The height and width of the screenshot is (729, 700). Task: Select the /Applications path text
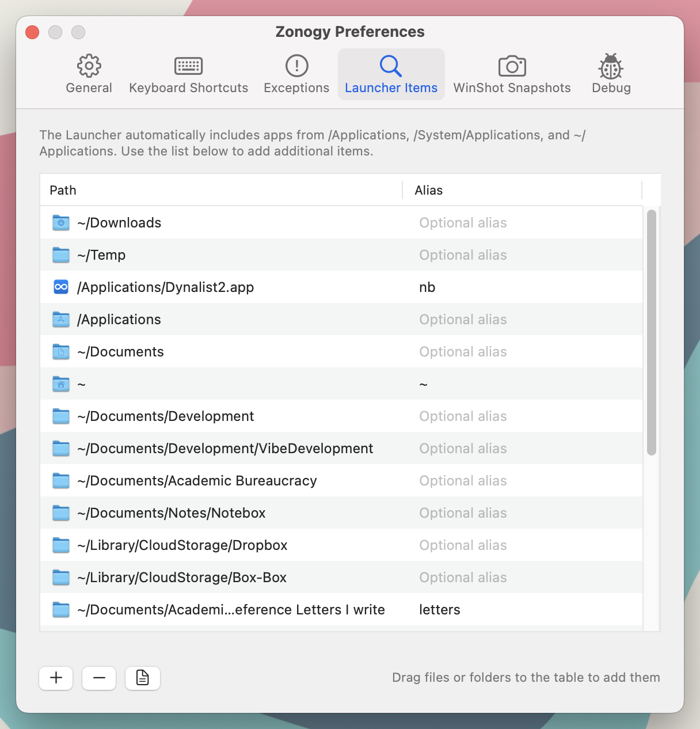[119, 320]
